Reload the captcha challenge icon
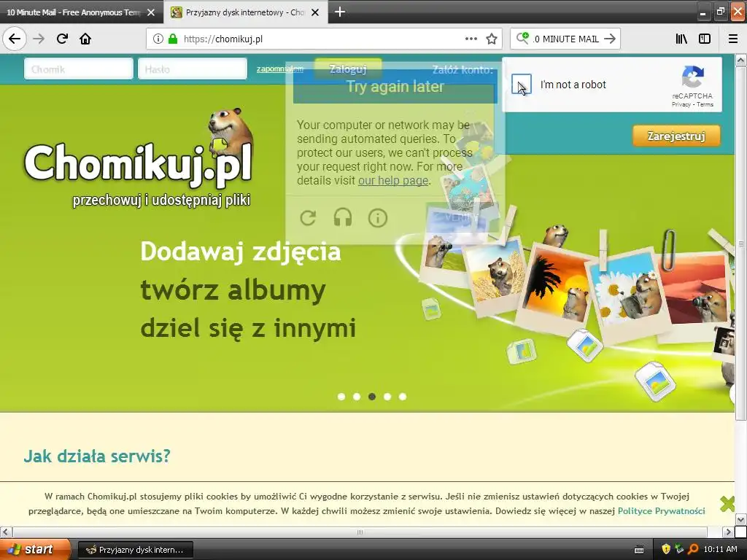Image resolution: width=747 pixels, height=560 pixels. coord(309,218)
